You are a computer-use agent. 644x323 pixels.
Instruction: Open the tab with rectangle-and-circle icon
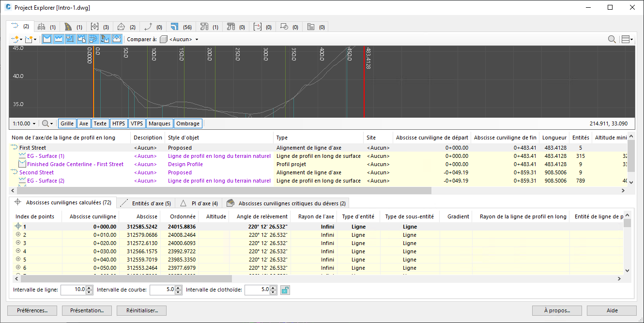[x=290, y=27]
